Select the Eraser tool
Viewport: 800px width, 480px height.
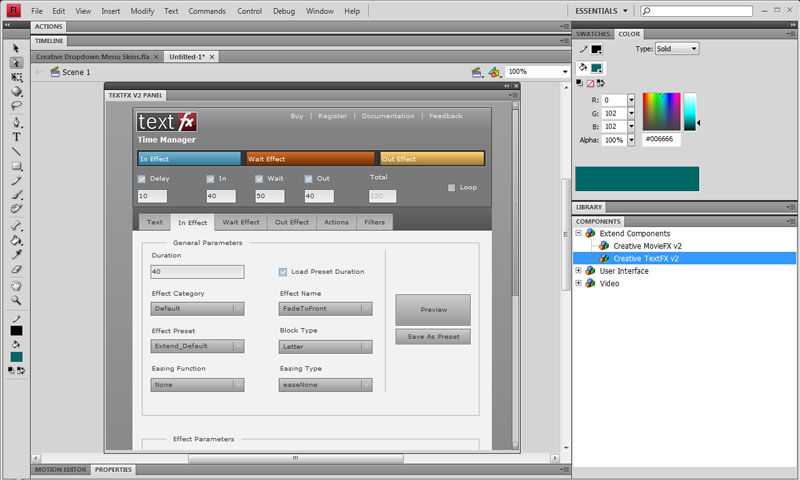tap(16, 269)
